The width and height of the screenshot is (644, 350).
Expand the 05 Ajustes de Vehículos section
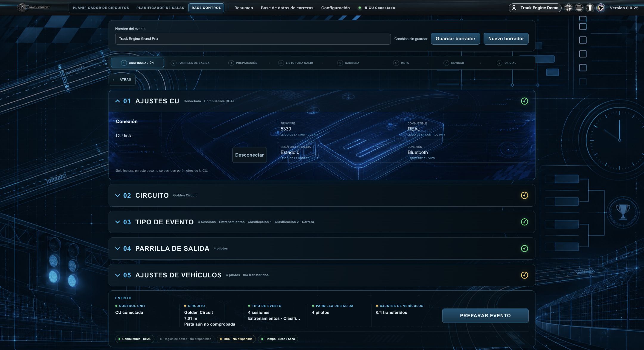click(117, 275)
